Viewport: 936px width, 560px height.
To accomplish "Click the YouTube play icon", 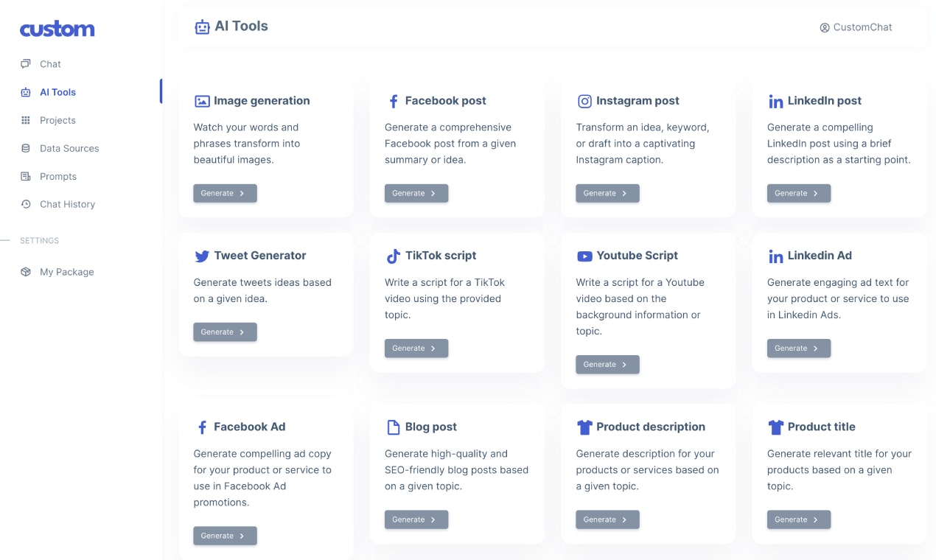I will click(584, 256).
